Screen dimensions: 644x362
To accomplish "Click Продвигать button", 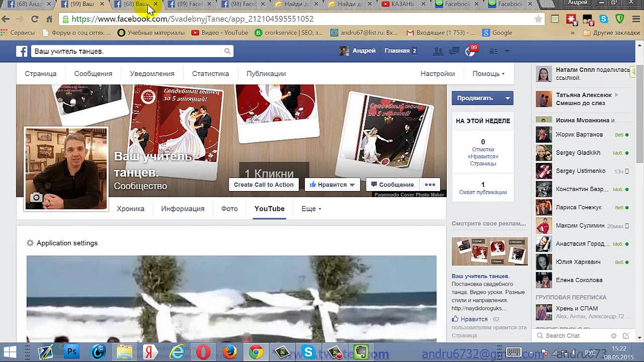I will click(x=476, y=98).
